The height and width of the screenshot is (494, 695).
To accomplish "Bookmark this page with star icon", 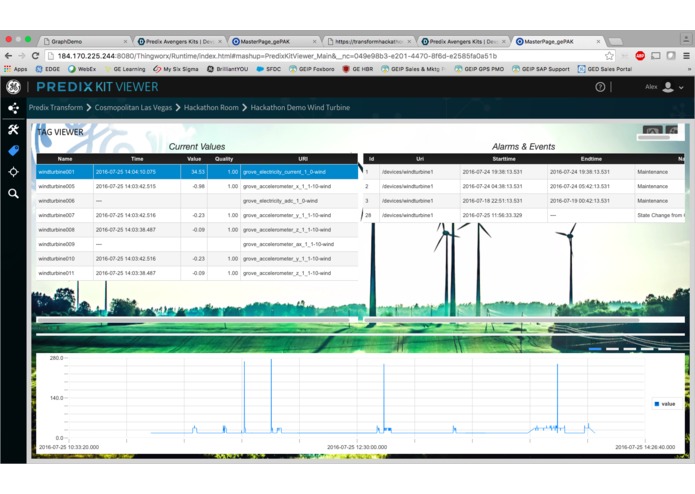I will 609,56.
